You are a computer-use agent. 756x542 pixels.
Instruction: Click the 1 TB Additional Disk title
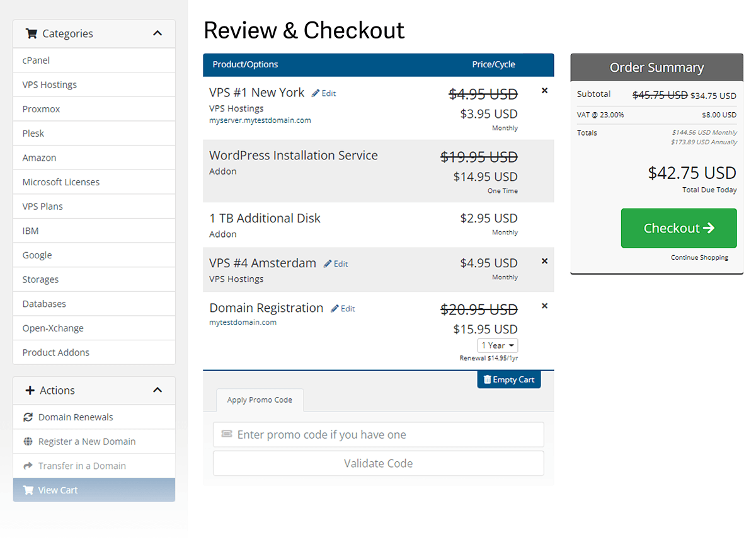pos(265,219)
